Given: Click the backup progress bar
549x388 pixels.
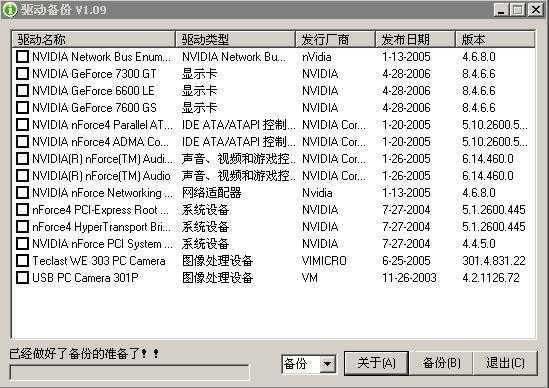Looking at the screenshot, I should pos(130,373).
